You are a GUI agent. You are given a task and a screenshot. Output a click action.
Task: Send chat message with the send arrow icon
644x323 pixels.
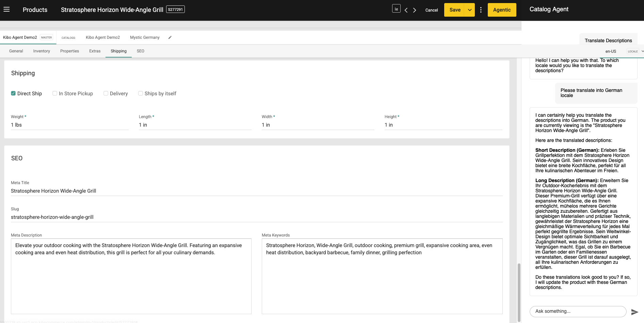pyautogui.click(x=635, y=311)
